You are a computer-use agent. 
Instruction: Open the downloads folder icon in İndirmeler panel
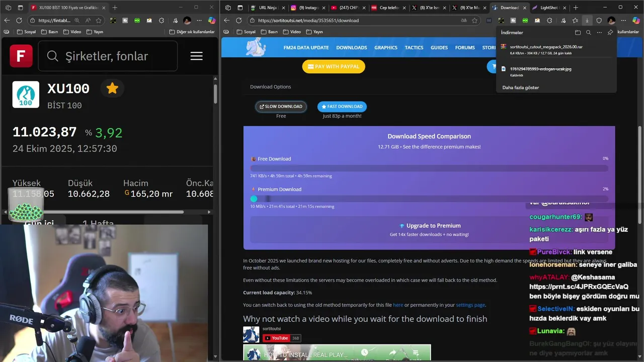[x=578, y=32]
